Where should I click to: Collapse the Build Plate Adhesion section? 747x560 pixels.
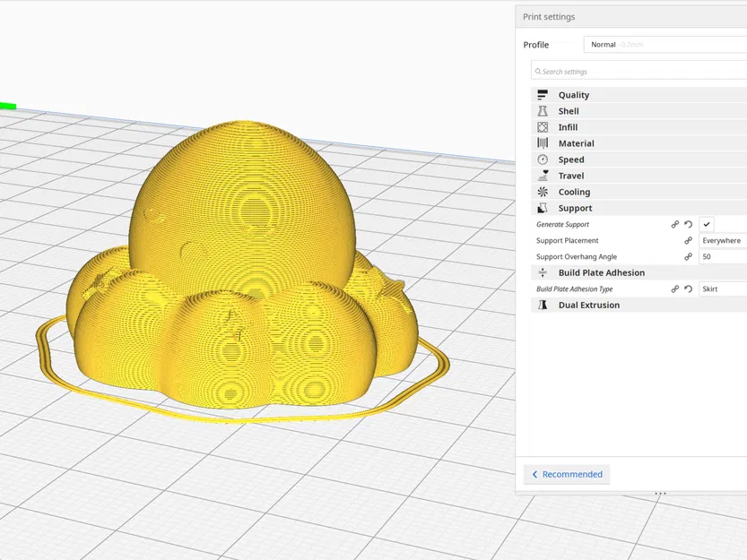click(638, 272)
